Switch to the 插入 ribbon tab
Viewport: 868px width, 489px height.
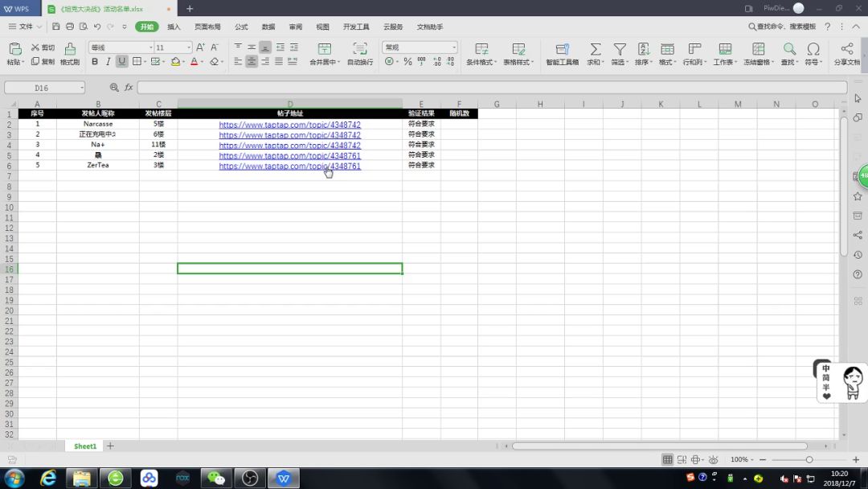[x=174, y=27]
